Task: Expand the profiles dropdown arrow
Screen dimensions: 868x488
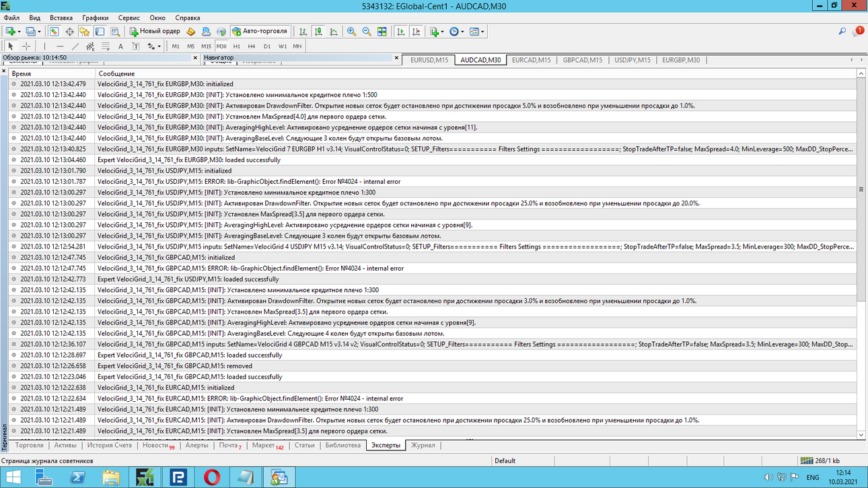Action: 39,32
